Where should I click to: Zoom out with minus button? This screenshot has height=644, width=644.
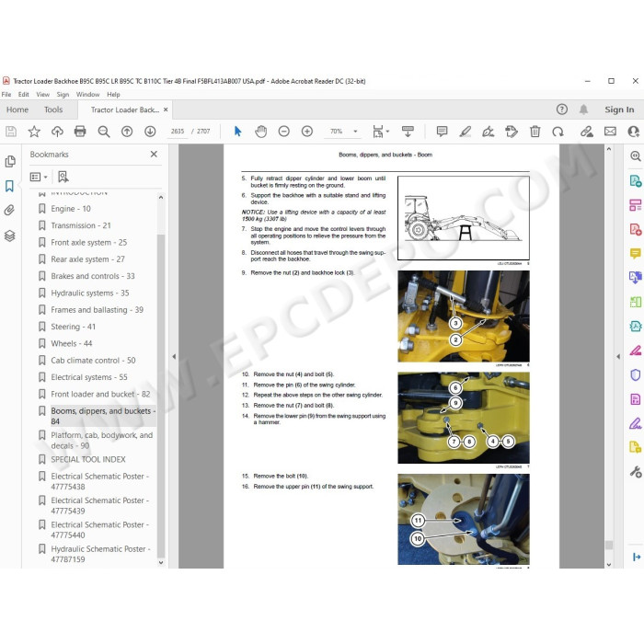283,132
